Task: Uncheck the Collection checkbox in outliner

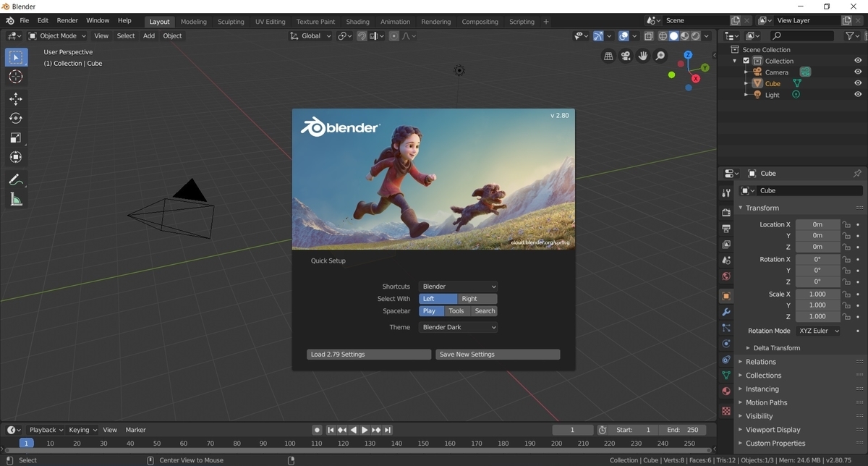Action: point(746,61)
